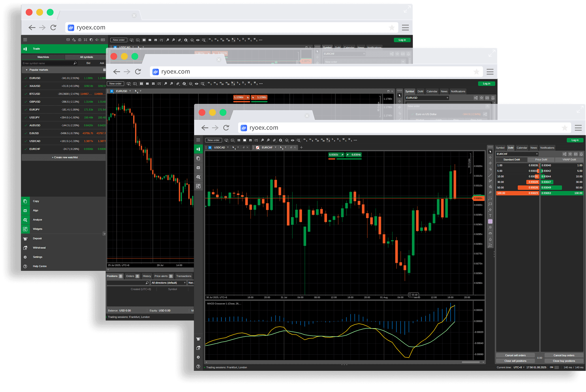Click the add new chart plus icon

(x=301, y=147)
